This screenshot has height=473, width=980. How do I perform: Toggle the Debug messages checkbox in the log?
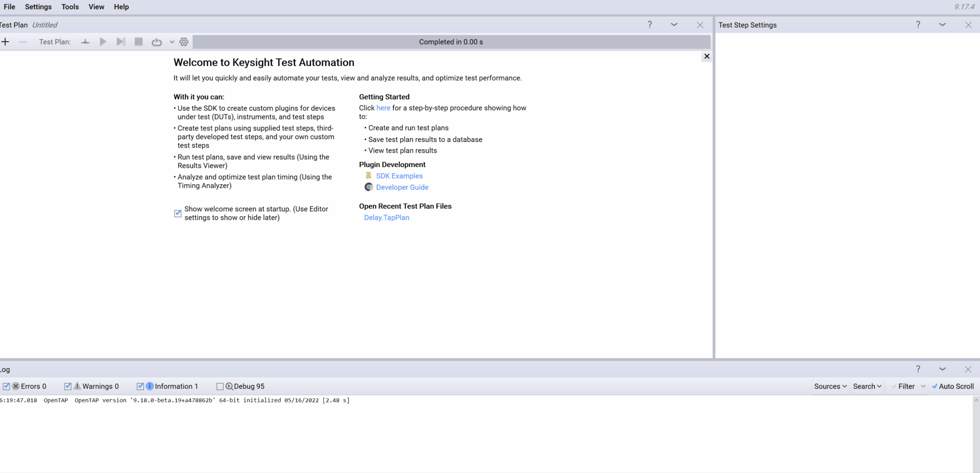click(220, 386)
